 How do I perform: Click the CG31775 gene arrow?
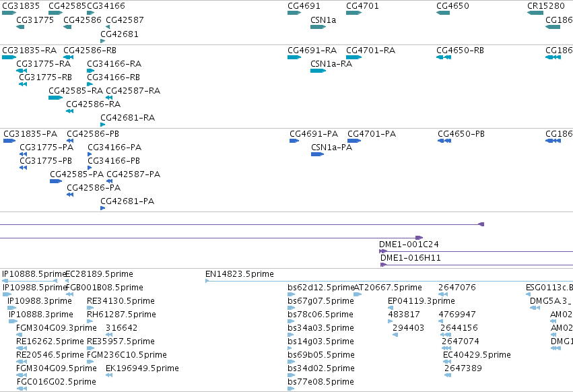coord(20,27)
